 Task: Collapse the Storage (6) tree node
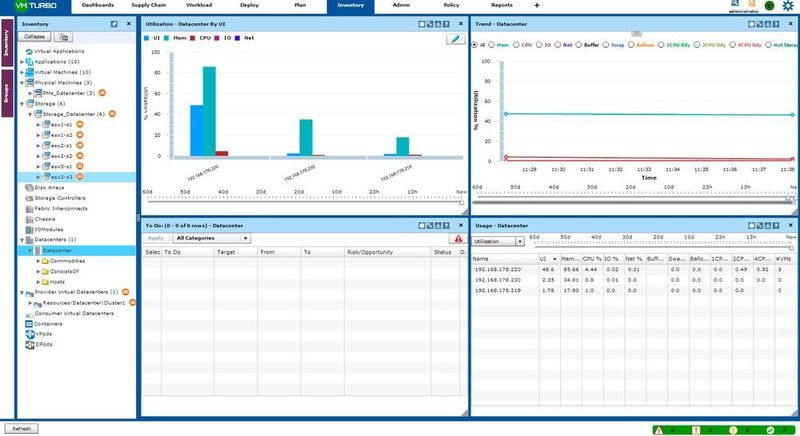click(x=22, y=104)
